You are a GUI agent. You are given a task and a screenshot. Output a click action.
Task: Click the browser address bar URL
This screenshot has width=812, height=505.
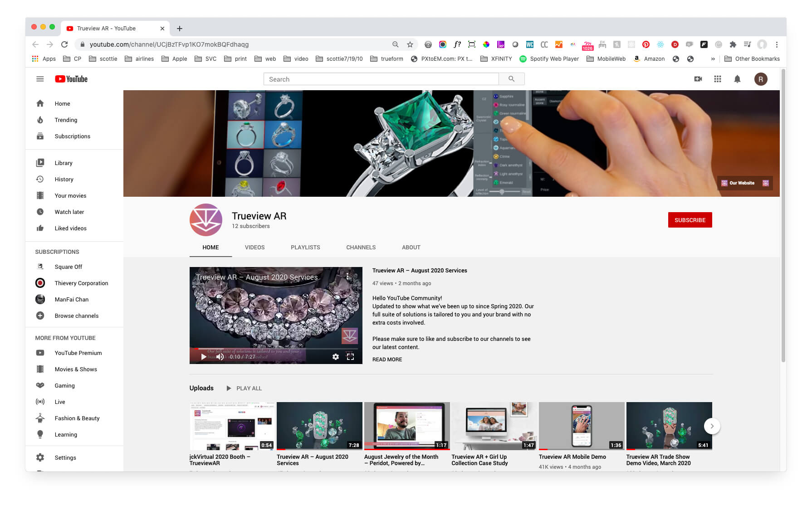pyautogui.click(x=169, y=44)
